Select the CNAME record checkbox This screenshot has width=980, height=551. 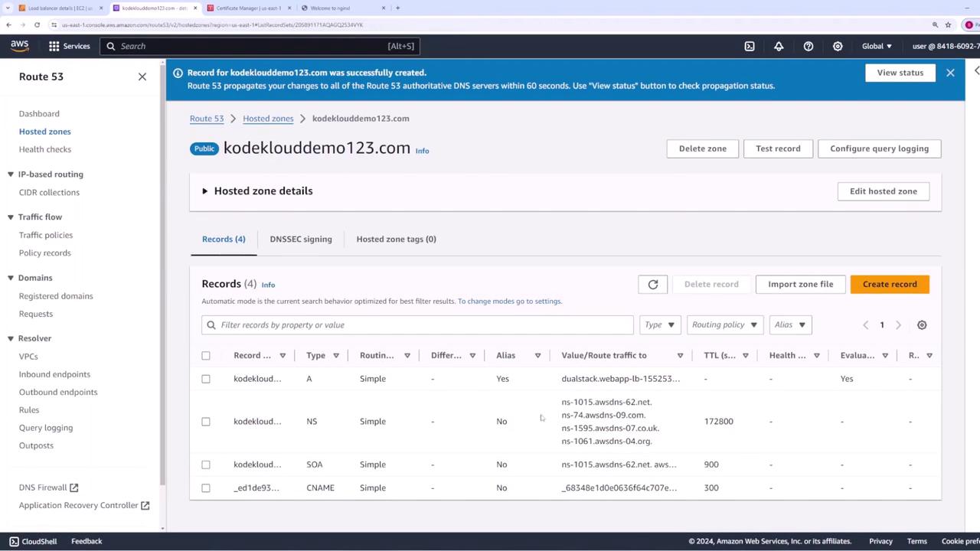click(206, 487)
